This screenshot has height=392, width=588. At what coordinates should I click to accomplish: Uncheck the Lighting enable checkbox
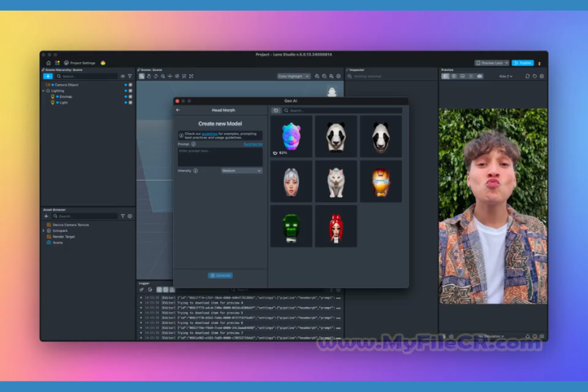(131, 91)
